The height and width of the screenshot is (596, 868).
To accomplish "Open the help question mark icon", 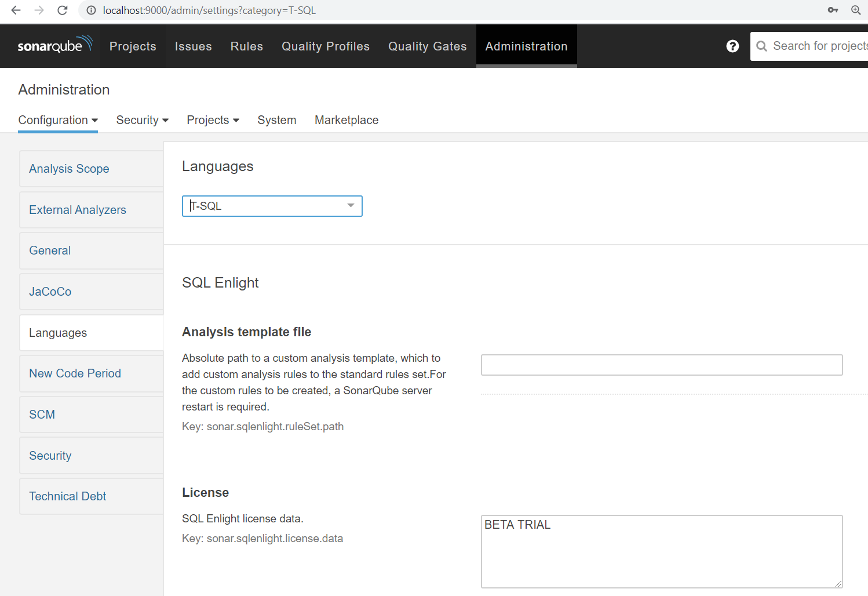I will (732, 46).
